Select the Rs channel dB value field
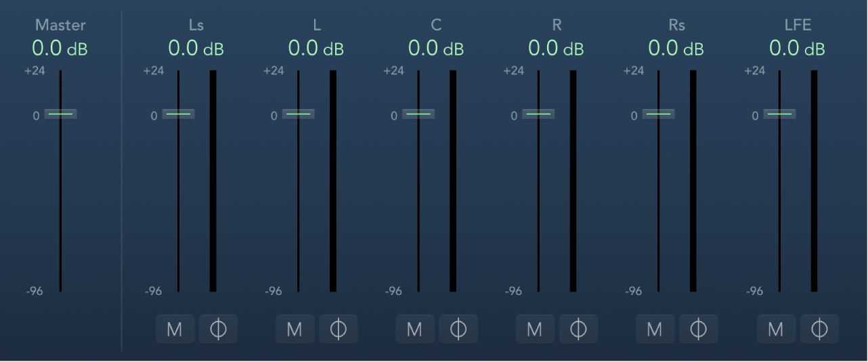Screen dimensions: 868x362 676,49
